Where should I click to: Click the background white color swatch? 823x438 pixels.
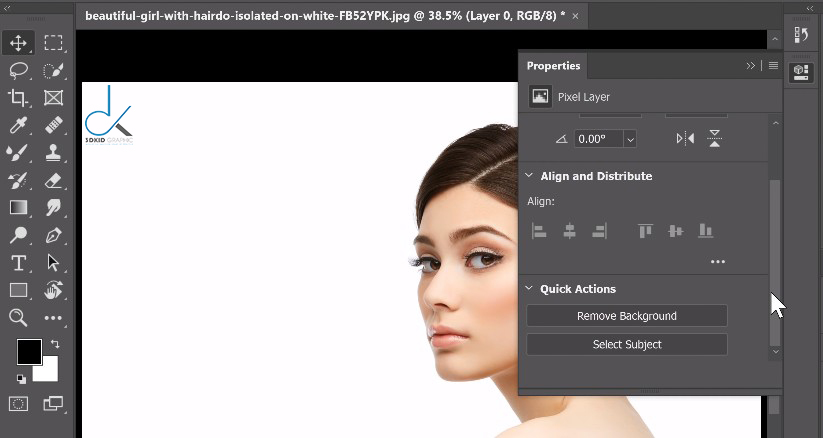[x=48, y=372]
